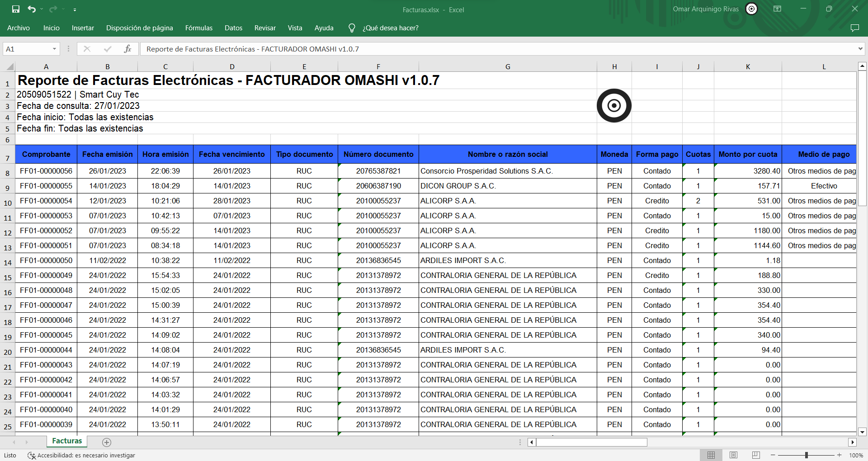Open the undo history dropdown arrow
Viewport: 868px width, 461px height.
(42, 9)
